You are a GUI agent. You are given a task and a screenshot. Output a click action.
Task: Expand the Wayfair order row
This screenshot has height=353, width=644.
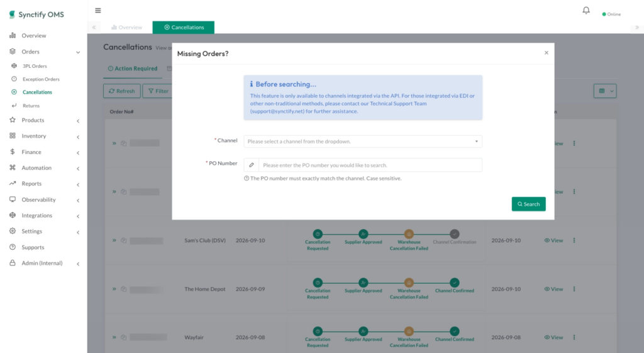[114, 337]
